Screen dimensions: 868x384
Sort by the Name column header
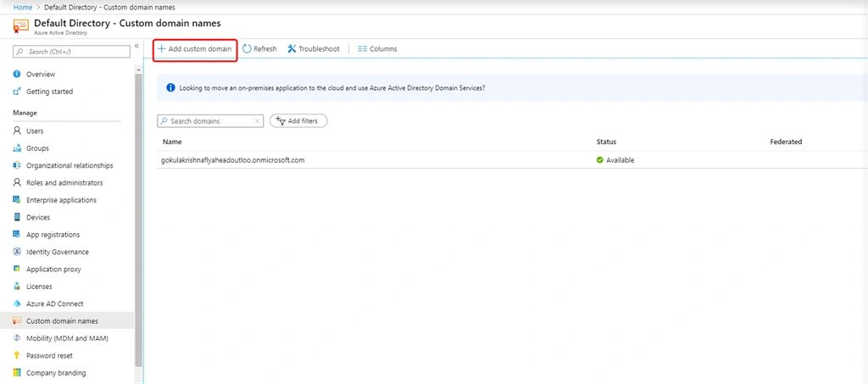pos(172,142)
